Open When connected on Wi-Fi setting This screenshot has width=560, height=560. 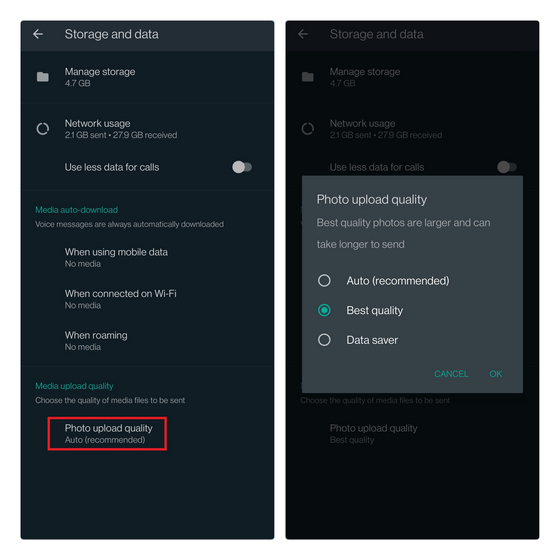pyautogui.click(x=148, y=299)
